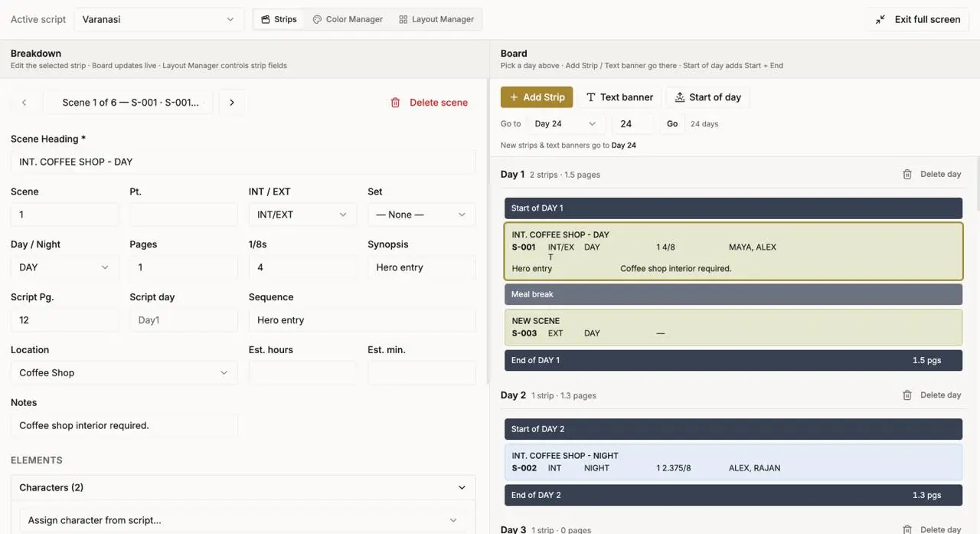980x534 pixels.
Task: Go to the next scene with the right chevron
Action: point(232,103)
